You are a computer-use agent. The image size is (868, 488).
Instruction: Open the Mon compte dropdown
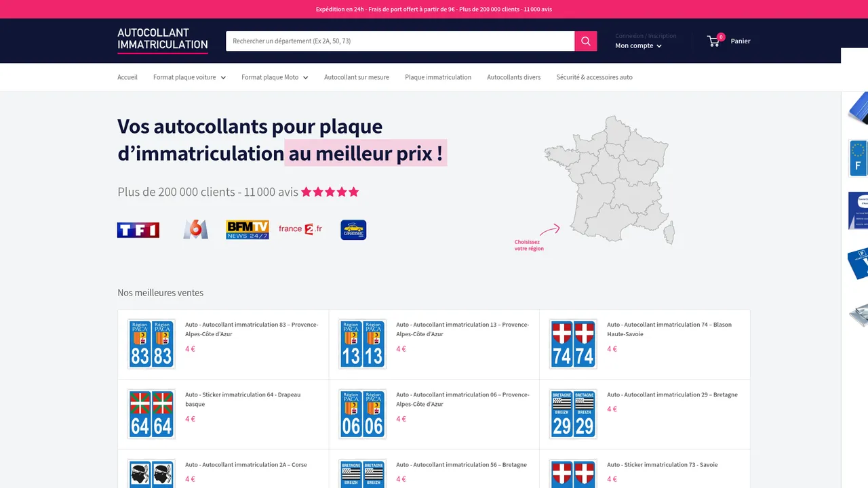[638, 45]
